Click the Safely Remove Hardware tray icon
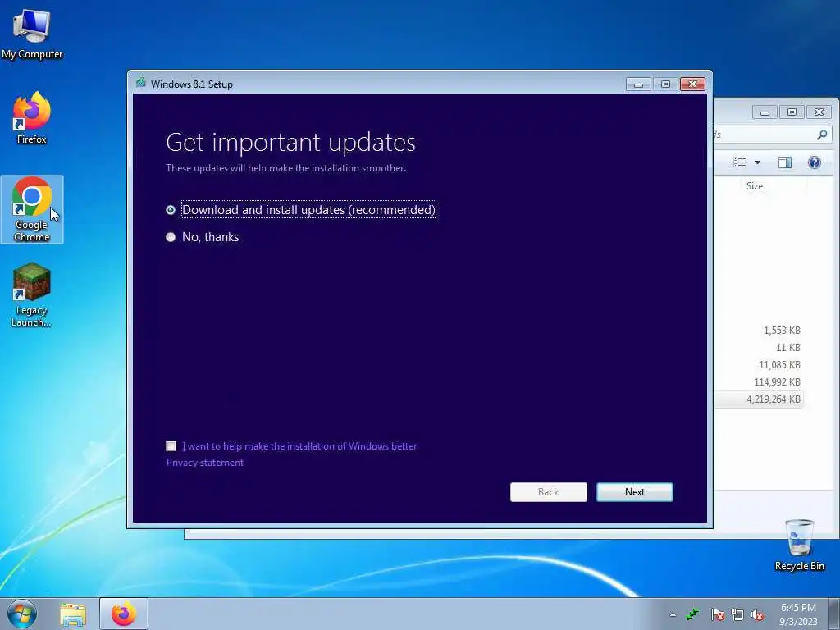 click(x=692, y=614)
